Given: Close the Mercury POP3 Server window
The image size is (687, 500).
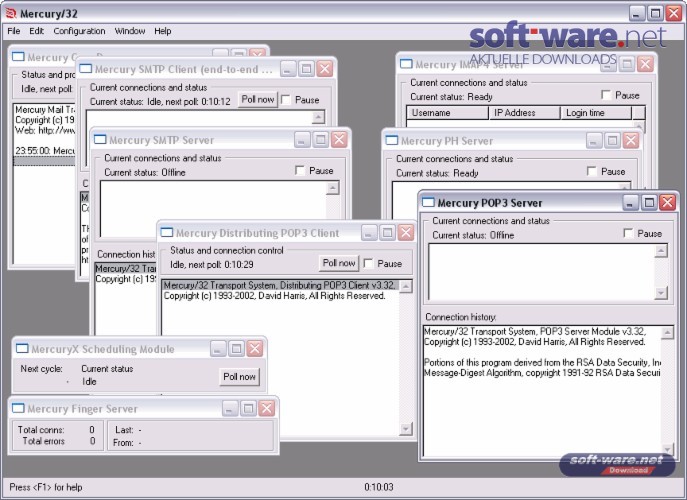Looking at the screenshot, I should point(668,202).
